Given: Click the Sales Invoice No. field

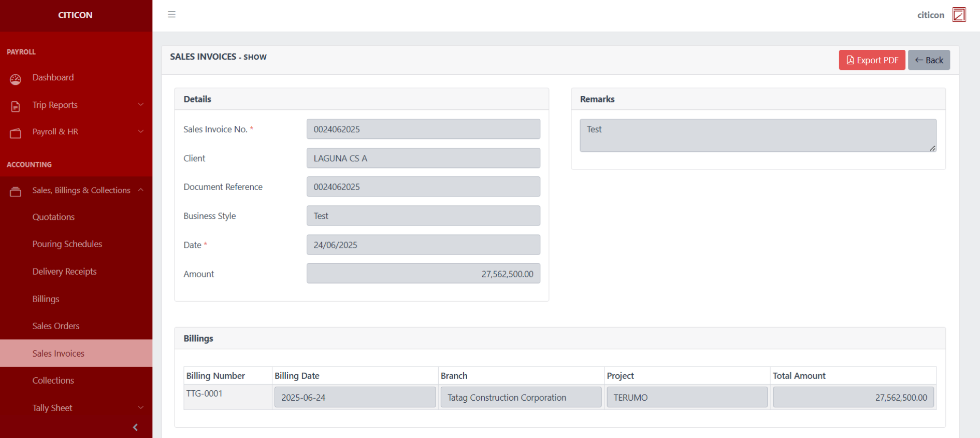Looking at the screenshot, I should point(423,129).
